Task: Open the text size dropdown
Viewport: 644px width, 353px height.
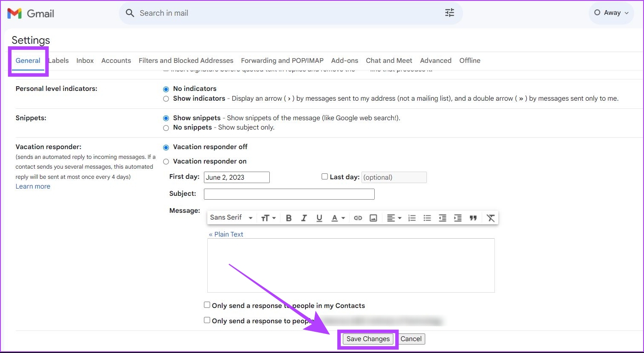Action: point(268,217)
